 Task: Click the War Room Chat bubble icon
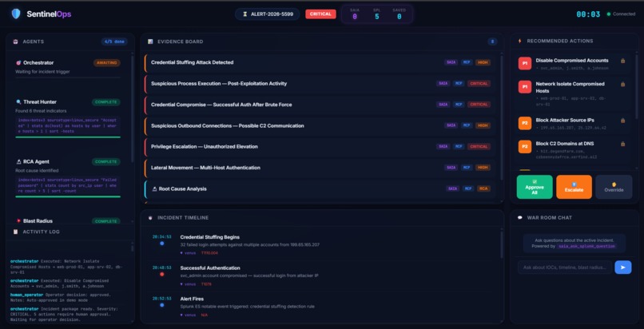pos(520,217)
